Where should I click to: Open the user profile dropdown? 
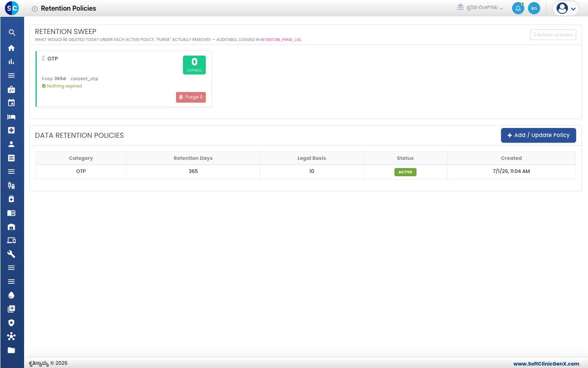(x=566, y=8)
